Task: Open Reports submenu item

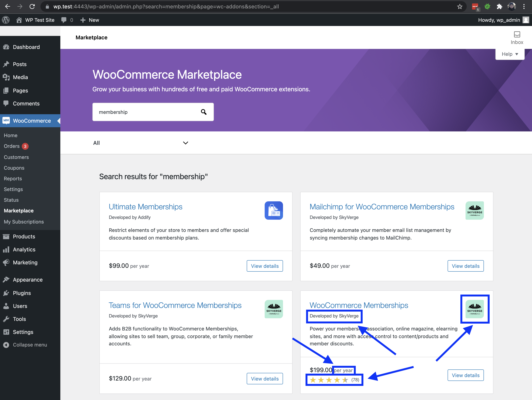Action: [x=13, y=178]
